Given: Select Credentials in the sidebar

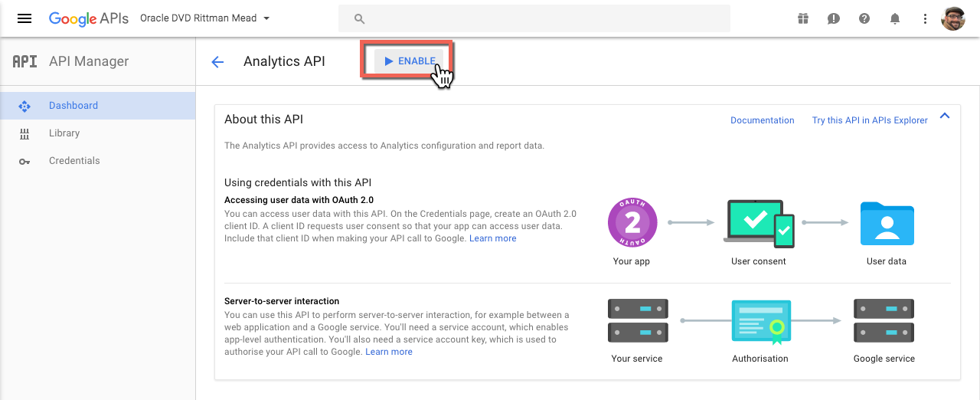Looking at the screenshot, I should pyautogui.click(x=98, y=161).
